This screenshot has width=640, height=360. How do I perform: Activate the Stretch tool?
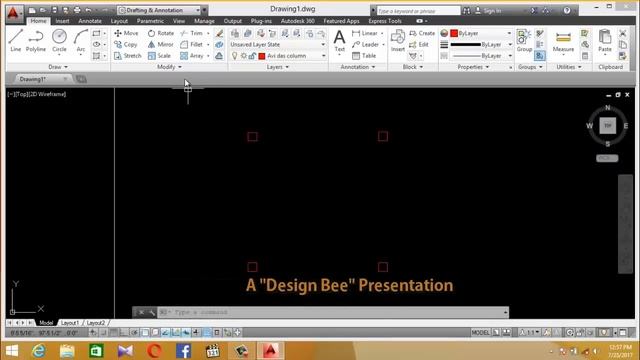coord(128,56)
